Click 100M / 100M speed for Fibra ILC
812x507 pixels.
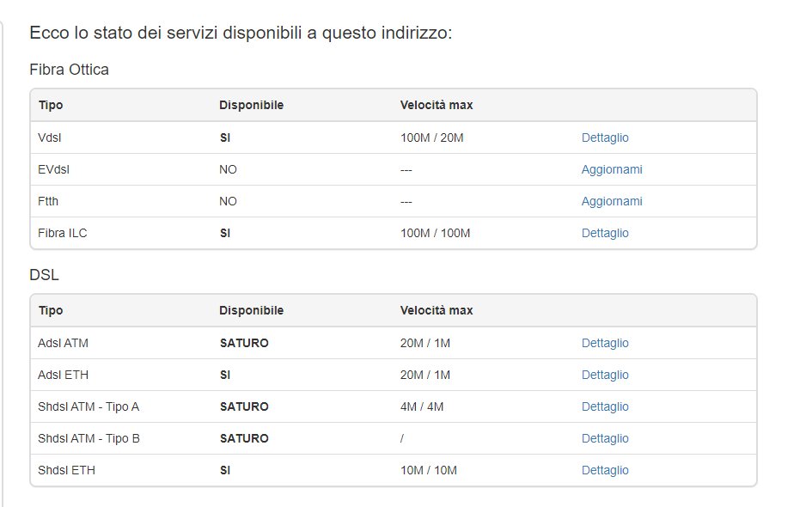tap(435, 233)
